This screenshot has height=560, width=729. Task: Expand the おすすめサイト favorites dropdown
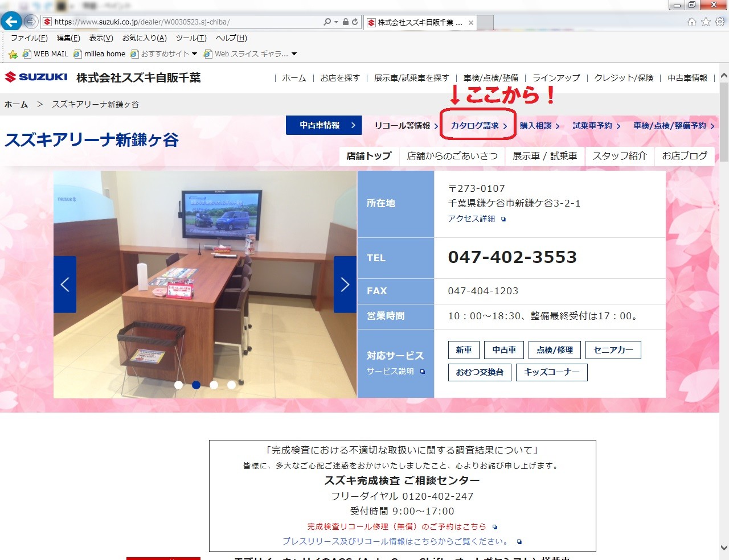pos(194,54)
